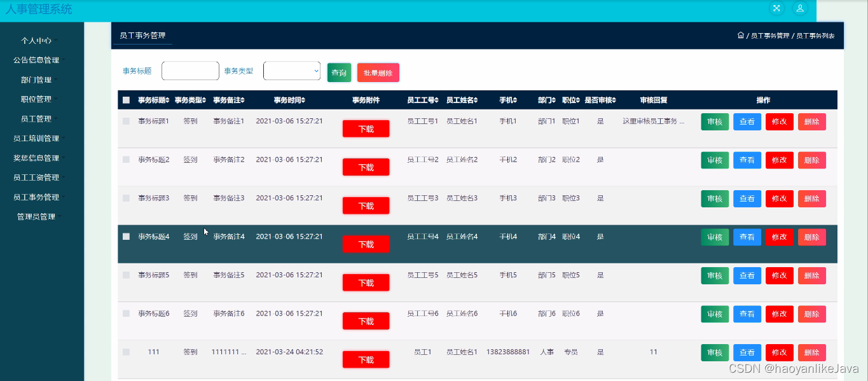
Task: Click the 人事管理系统 title
Action: pyautogui.click(x=39, y=9)
